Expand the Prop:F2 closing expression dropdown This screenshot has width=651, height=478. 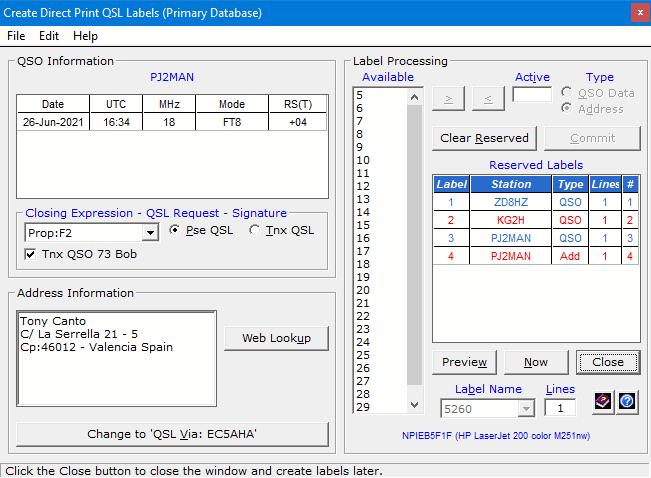coord(150,233)
